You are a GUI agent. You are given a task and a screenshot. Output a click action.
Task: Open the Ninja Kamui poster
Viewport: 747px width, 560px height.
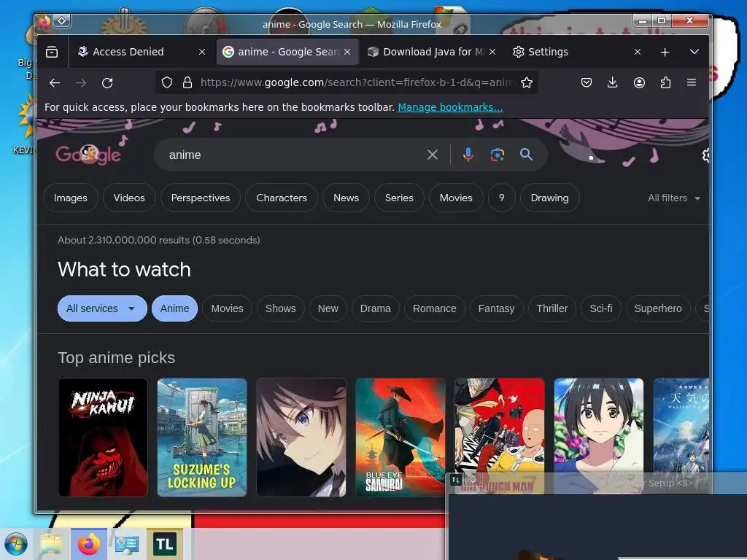(x=103, y=437)
